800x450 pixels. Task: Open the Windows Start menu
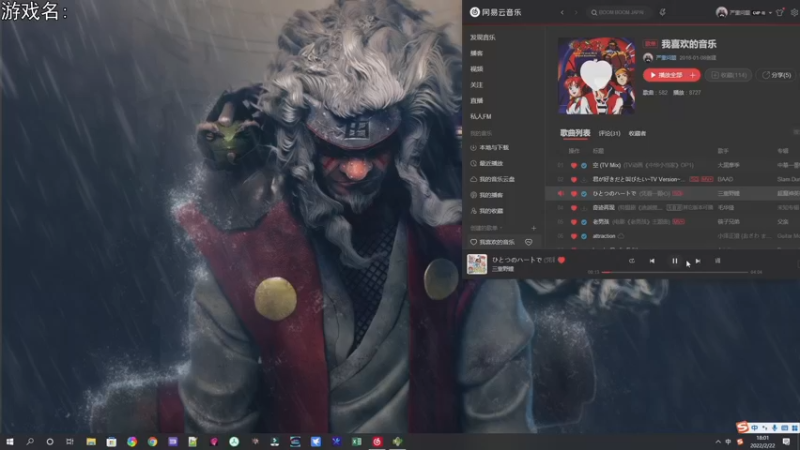coord(10,441)
